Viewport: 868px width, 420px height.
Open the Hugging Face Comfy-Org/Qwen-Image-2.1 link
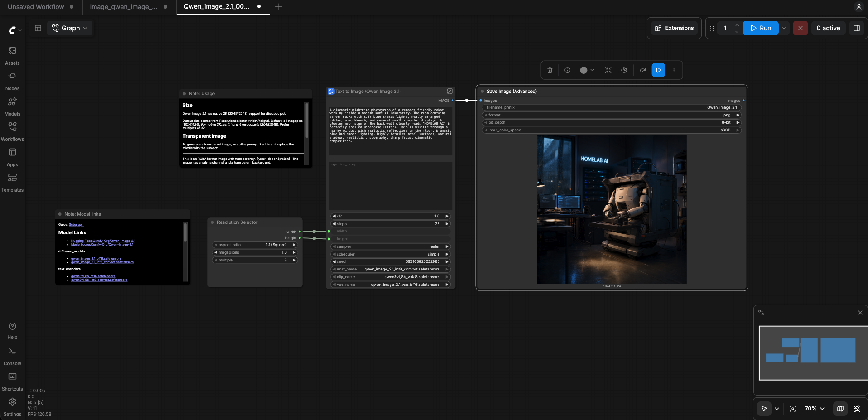[x=103, y=241]
